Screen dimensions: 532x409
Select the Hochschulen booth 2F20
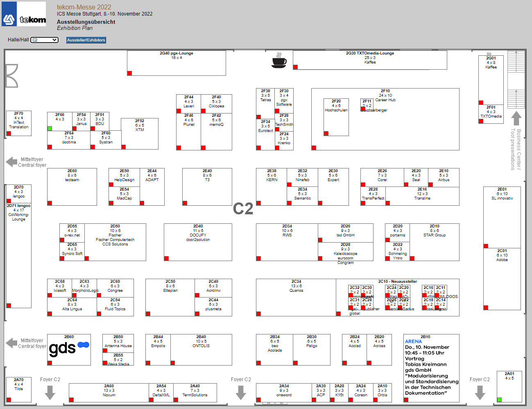click(x=336, y=117)
